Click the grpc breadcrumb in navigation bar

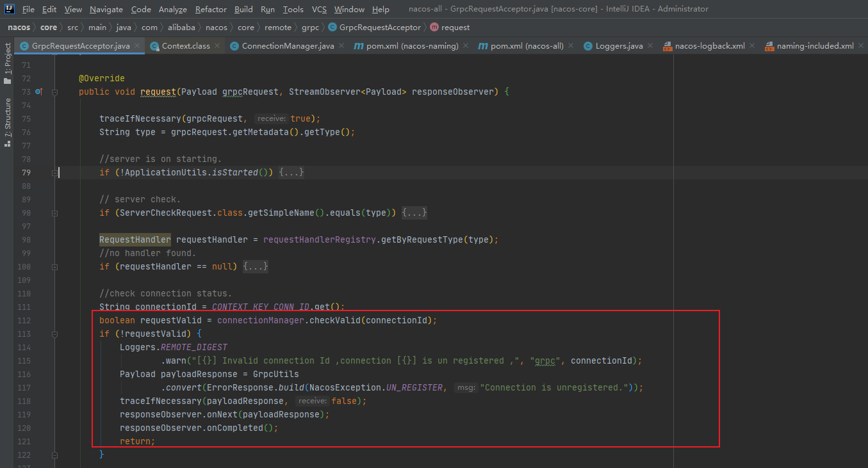[x=310, y=28]
